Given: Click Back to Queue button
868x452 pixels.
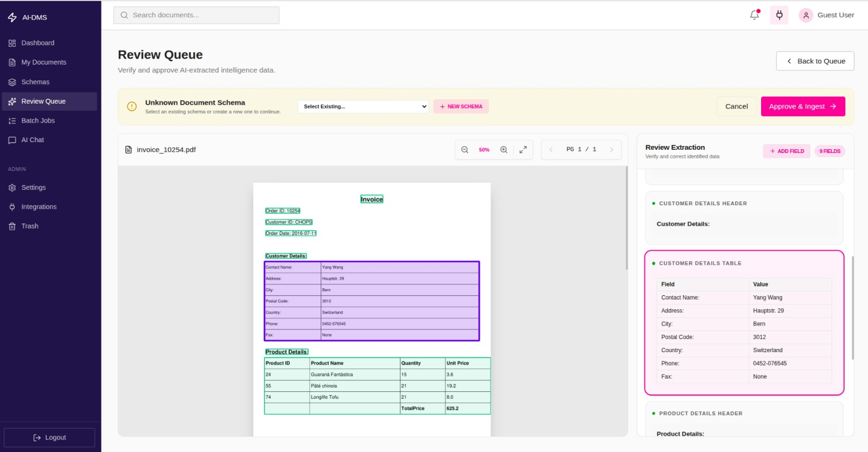Looking at the screenshot, I should (815, 61).
